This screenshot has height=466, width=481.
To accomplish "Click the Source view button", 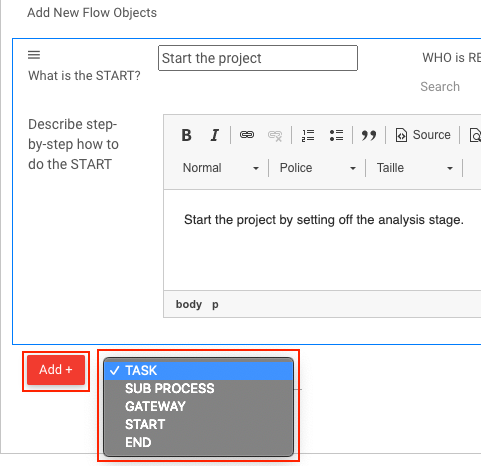I will (423, 135).
